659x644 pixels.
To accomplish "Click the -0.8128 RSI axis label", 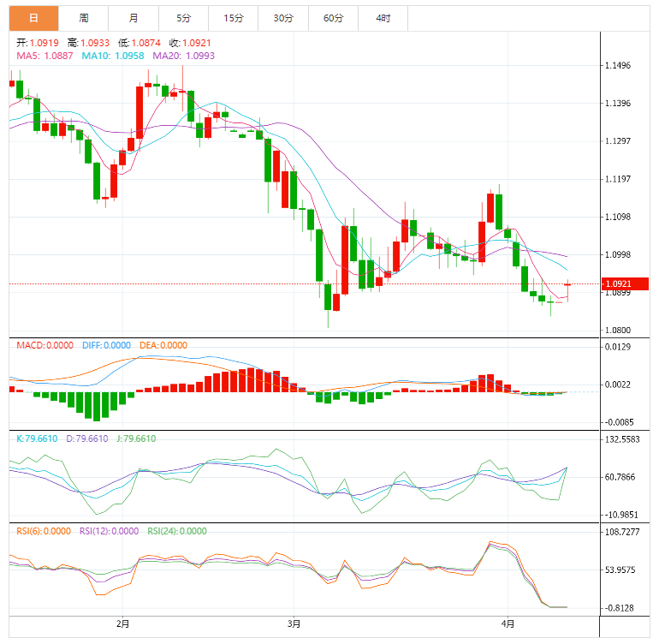I will point(619,608).
